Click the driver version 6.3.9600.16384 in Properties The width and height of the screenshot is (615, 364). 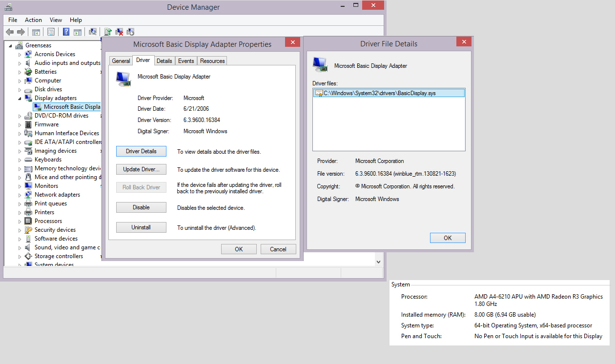point(202,120)
